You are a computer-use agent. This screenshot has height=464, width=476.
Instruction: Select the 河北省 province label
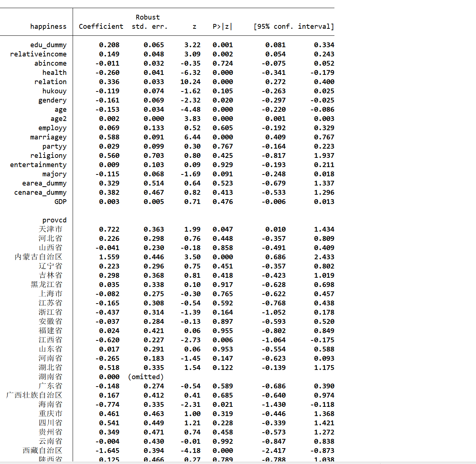click(51, 239)
